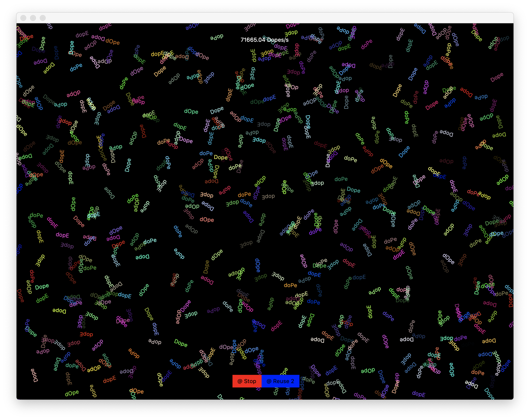This screenshot has height=420, width=530.
Task: Click the macOS zoom traffic light button
Action: click(x=43, y=18)
